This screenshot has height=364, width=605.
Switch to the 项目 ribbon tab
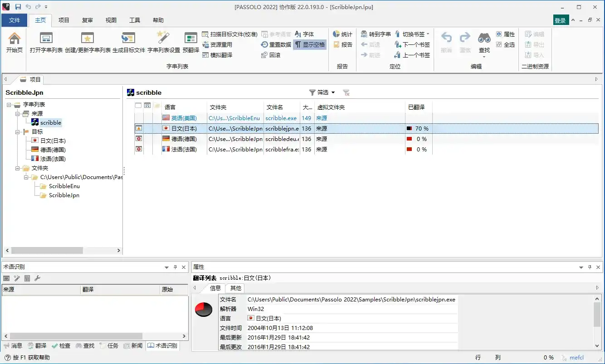coord(64,20)
